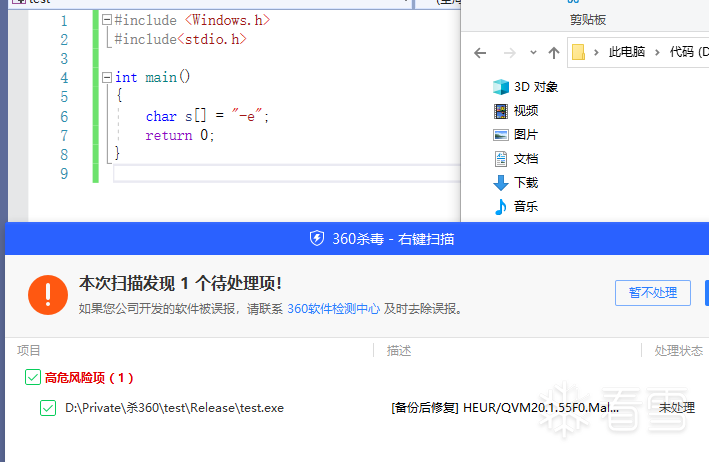Screen dimensions: 709x462
Task: Open 音乐 folder in navigation pane
Action: pos(515,207)
